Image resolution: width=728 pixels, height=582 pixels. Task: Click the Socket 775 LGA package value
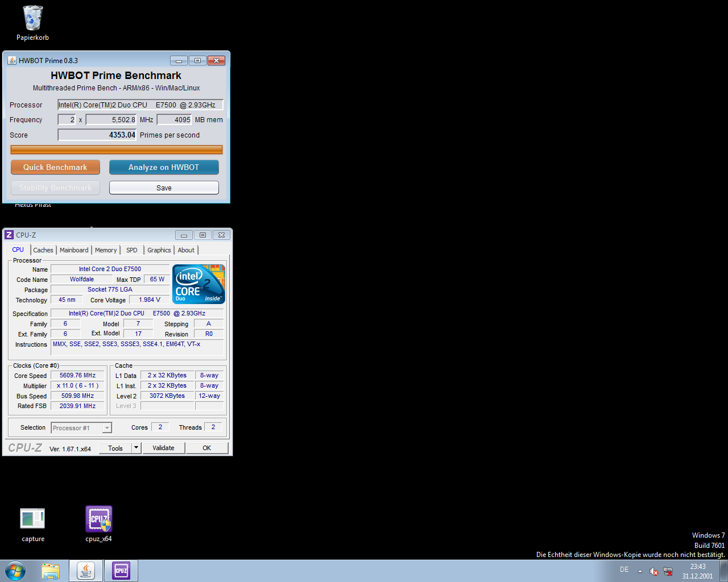point(110,289)
